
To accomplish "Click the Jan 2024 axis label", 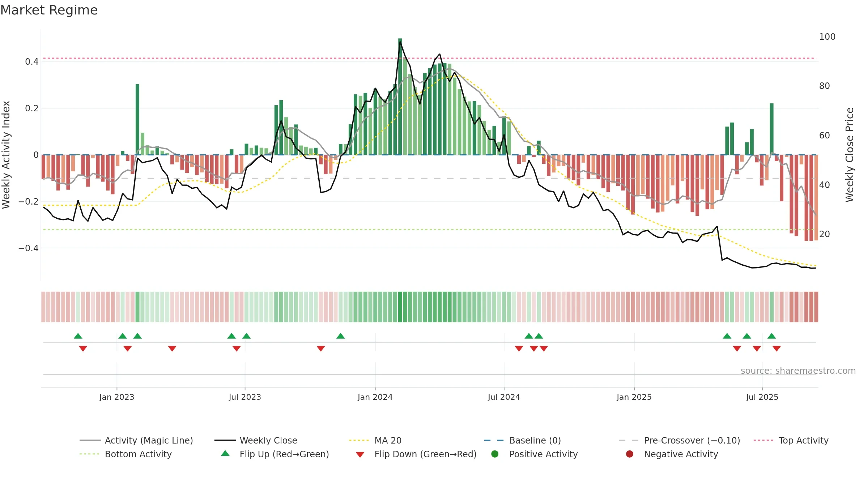I will [375, 397].
